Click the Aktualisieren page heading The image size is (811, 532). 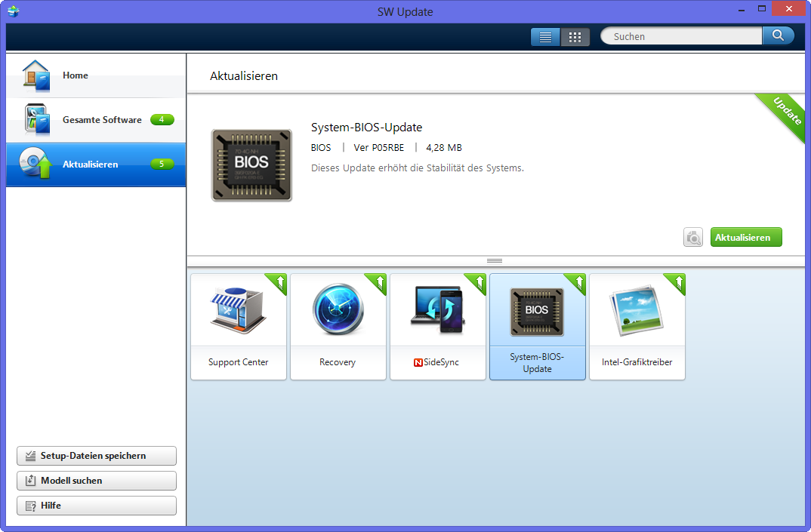click(244, 76)
